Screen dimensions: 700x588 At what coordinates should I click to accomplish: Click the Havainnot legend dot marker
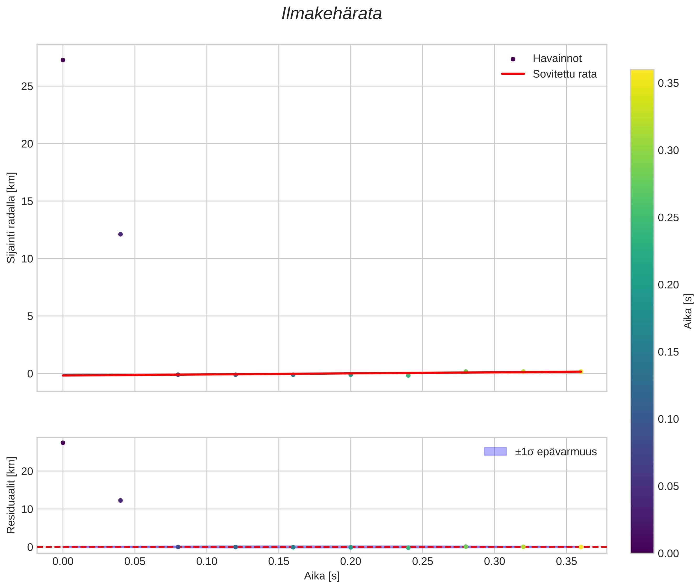tap(513, 59)
